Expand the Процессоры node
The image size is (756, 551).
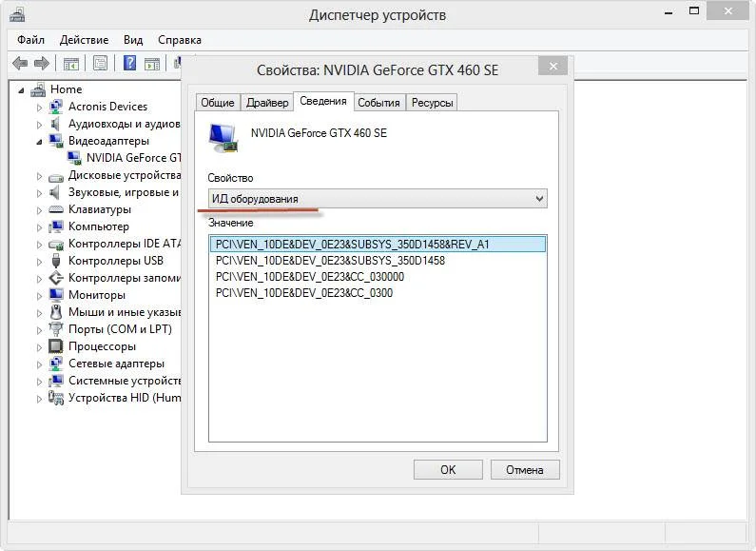(40, 347)
